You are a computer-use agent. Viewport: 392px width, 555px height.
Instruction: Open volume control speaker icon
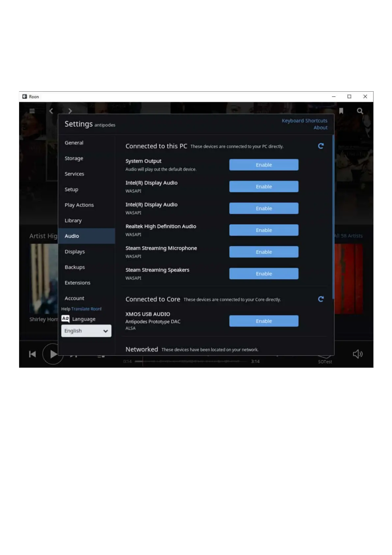coord(358,354)
